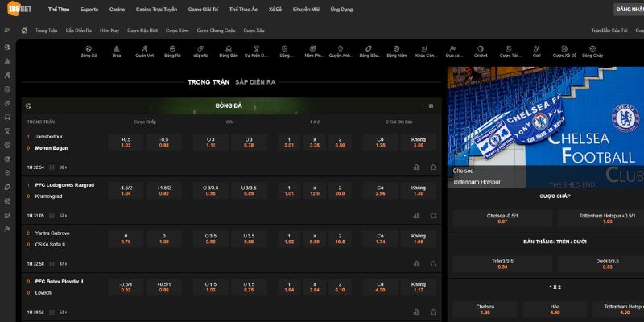Favorite the Ludogorets Razgrad vs Krumovgrad match
The image size is (644, 322).
pos(433,215)
